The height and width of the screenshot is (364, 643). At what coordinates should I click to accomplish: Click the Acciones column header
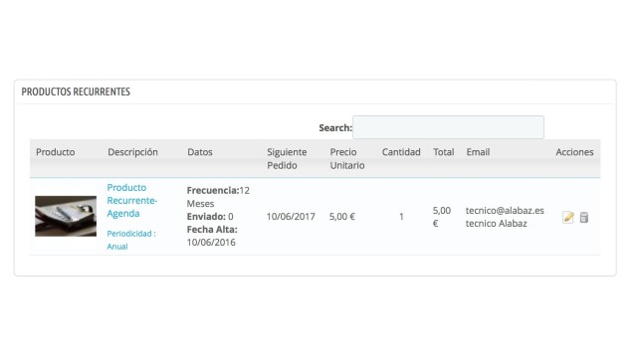click(574, 152)
